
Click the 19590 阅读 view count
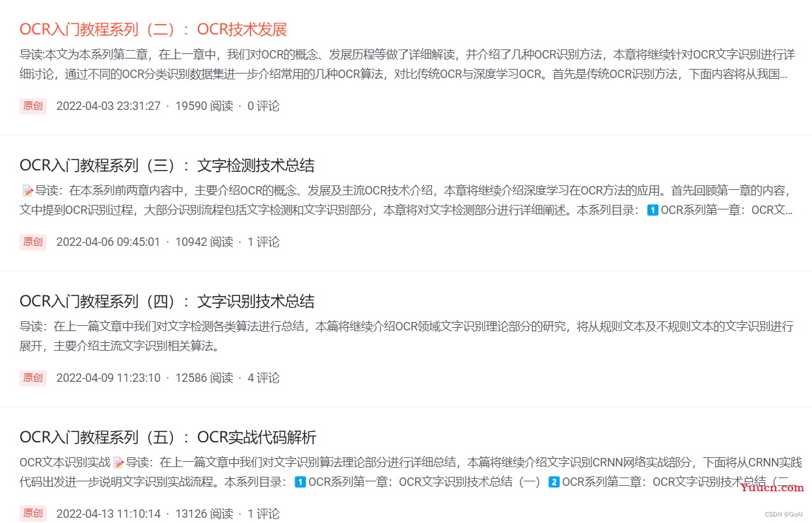pos(204,106)
